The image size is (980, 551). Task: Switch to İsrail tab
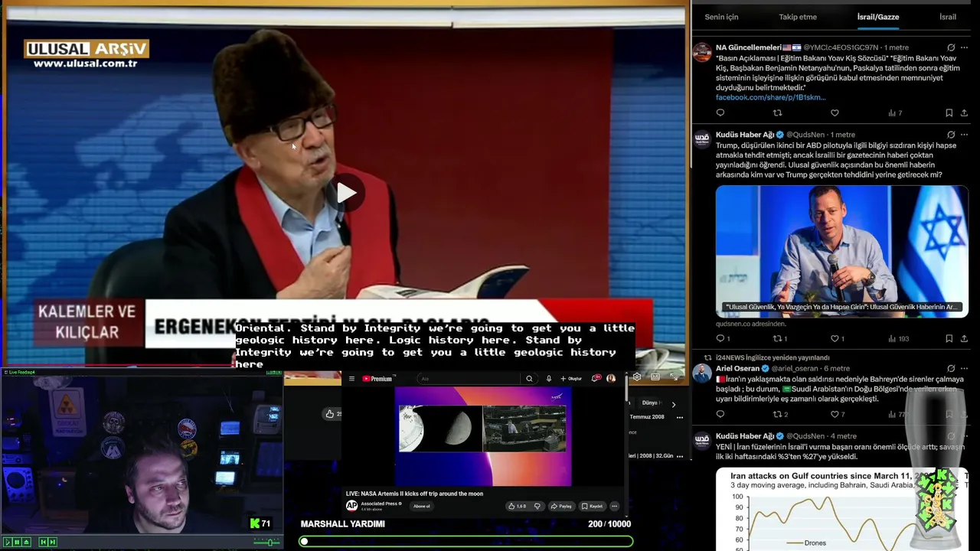click(948, 17)
